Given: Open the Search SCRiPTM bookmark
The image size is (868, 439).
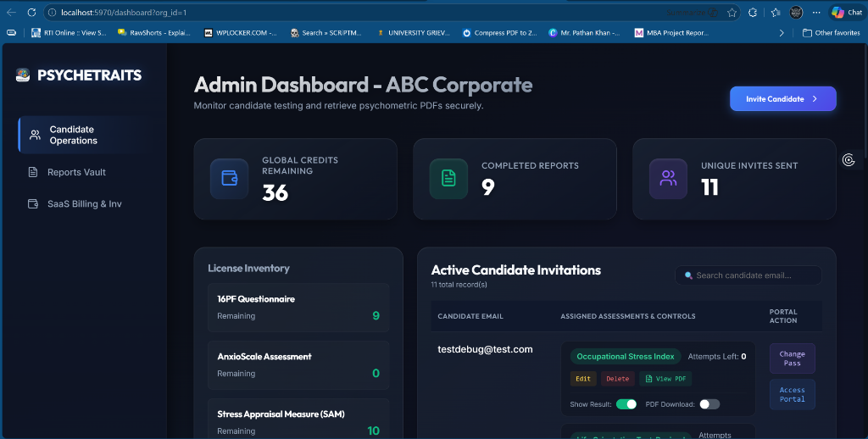Looking at the screenshot, I should 326,33.
